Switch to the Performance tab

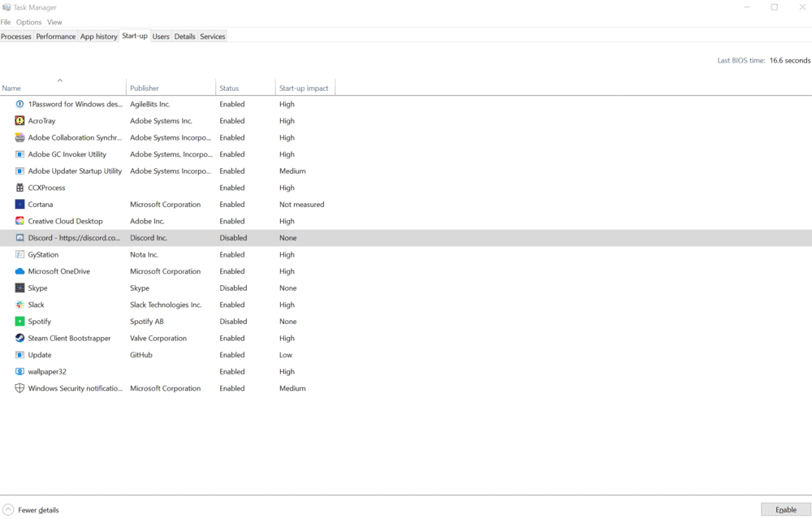pyautogui.click(x=56, y=37)
